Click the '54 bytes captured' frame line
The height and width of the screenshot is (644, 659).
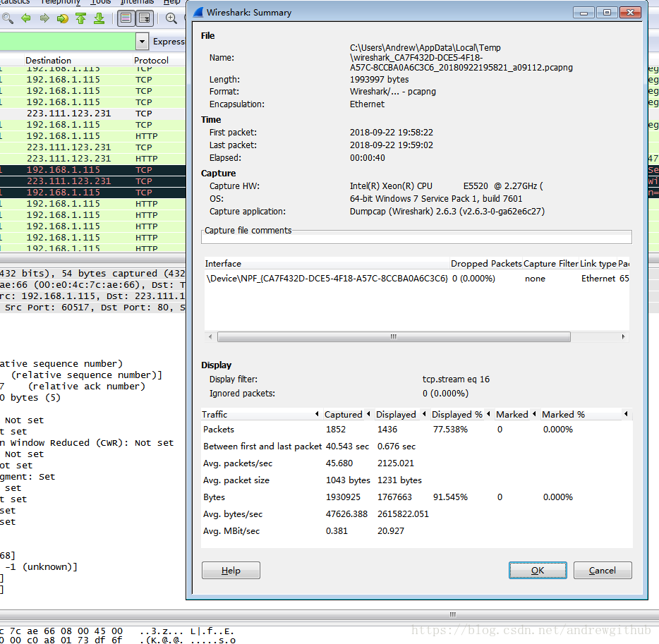[x=92, y=274]
